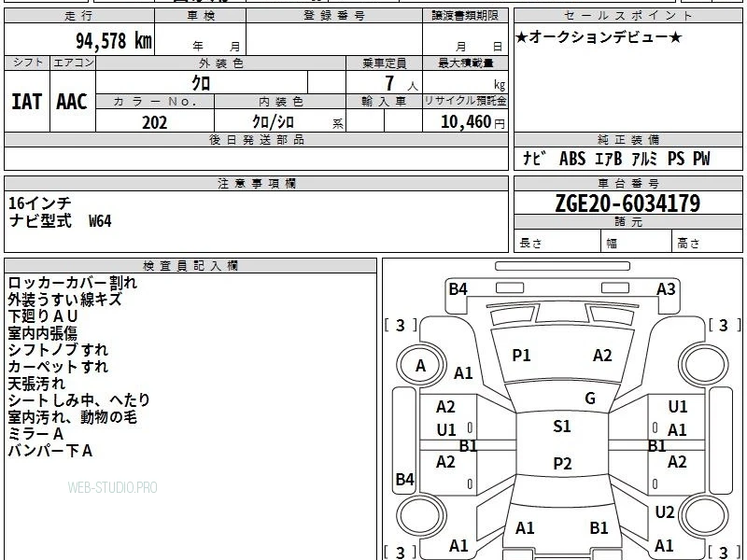Screen dimensions: 747x560
Task: Click the 車検 header cell
Action: coord(201,16)
